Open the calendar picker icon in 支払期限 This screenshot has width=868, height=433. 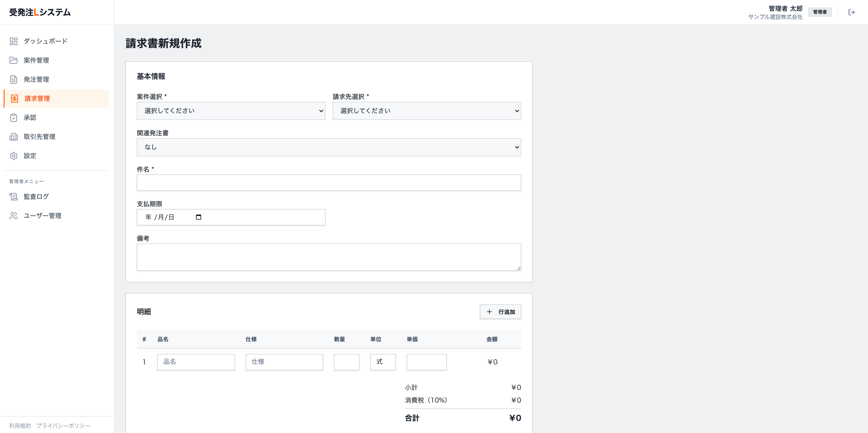coord(199,217)
